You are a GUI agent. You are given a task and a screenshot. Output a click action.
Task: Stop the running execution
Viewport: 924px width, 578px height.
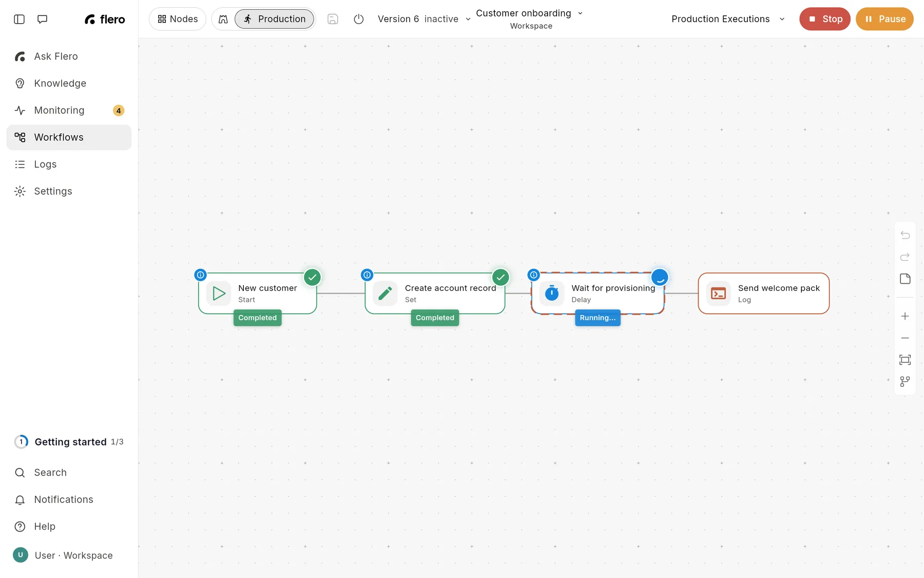click(x=825, y=19)
